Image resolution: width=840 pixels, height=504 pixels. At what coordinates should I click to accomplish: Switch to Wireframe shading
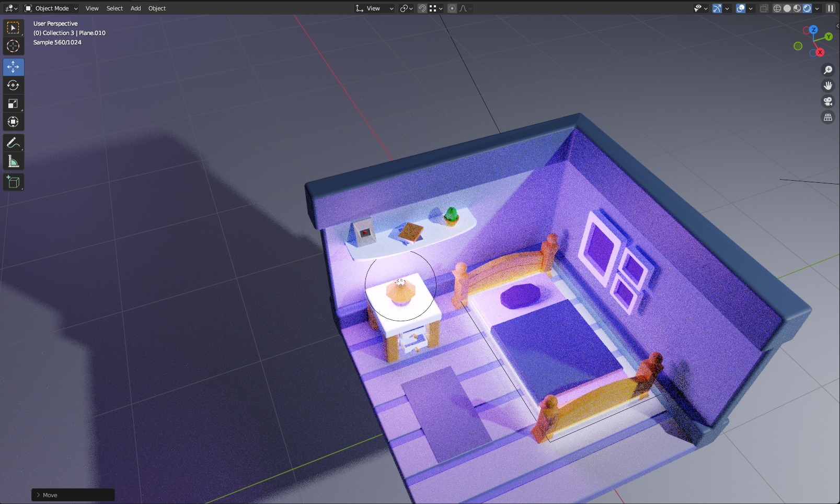point(777,8)
